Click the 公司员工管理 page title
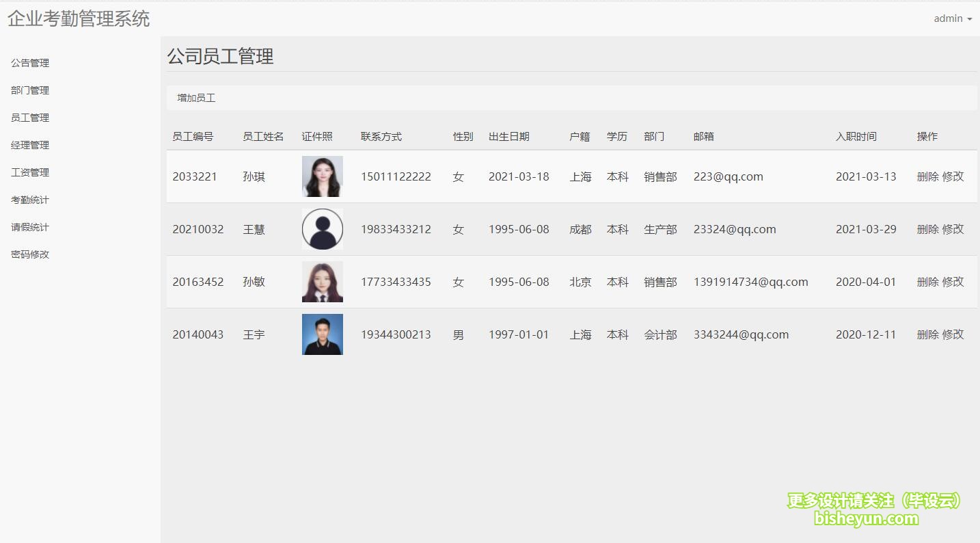980x543 pixels. click(220, 57)
